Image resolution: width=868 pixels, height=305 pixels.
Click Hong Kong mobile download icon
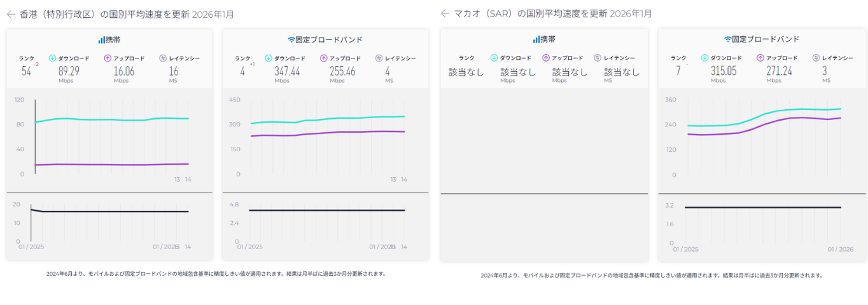click(52, 58)
